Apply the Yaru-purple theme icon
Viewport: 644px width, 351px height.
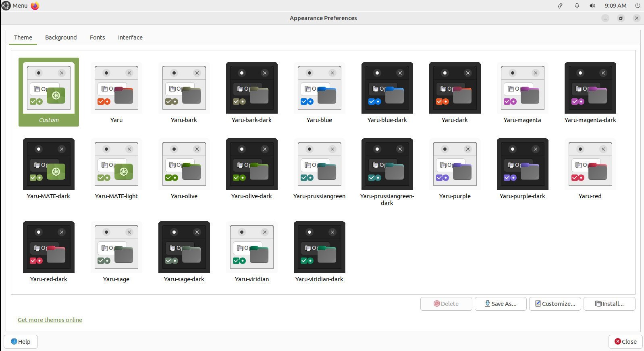tap(455, 164)
